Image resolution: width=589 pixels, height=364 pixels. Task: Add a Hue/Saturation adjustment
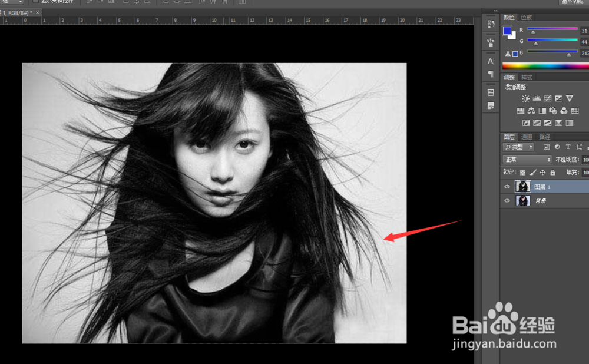click(x=520, y=111)
